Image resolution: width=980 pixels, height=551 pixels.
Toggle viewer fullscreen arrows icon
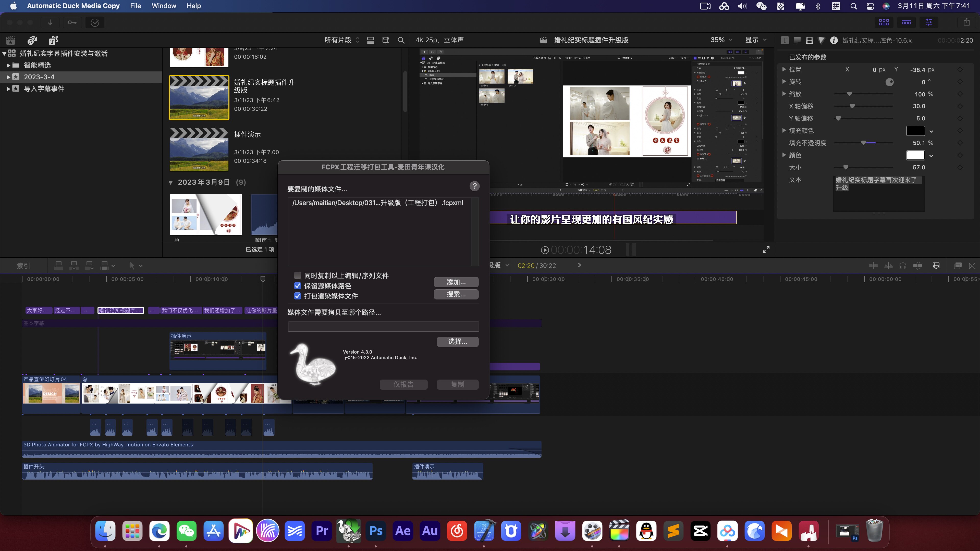coord(766,249)
